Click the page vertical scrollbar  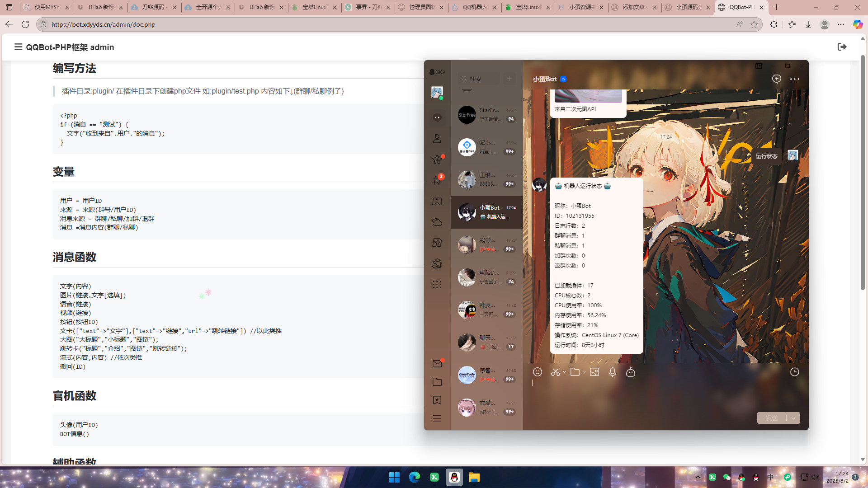tap(863, 172)
